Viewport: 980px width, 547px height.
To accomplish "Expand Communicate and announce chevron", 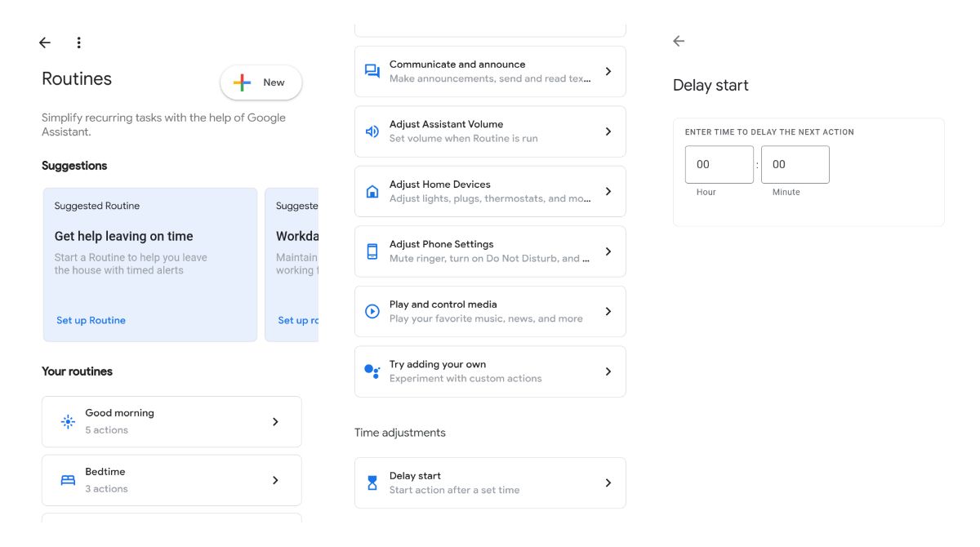I will click(608, 71).
